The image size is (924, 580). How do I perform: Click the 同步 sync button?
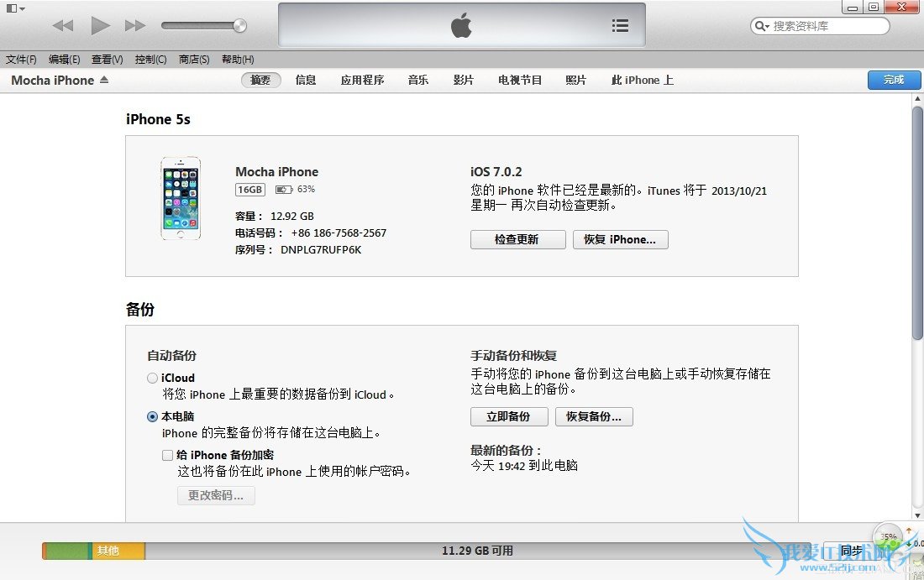(852, 551)
